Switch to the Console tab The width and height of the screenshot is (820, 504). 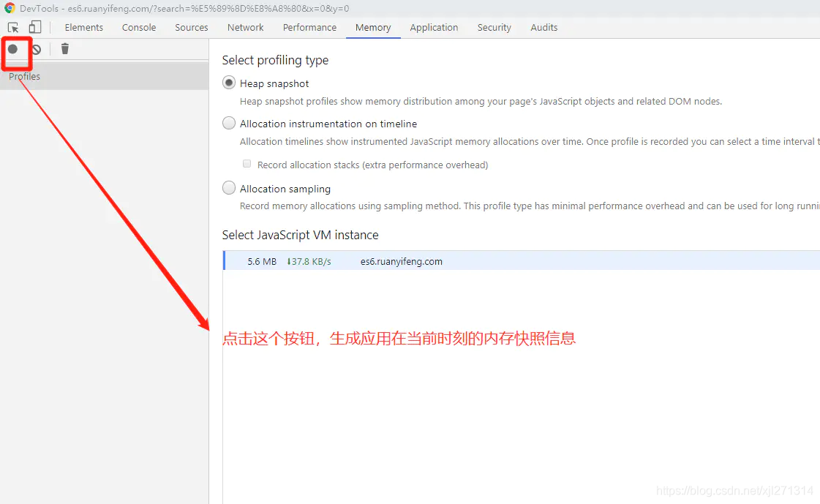point(138,27)
